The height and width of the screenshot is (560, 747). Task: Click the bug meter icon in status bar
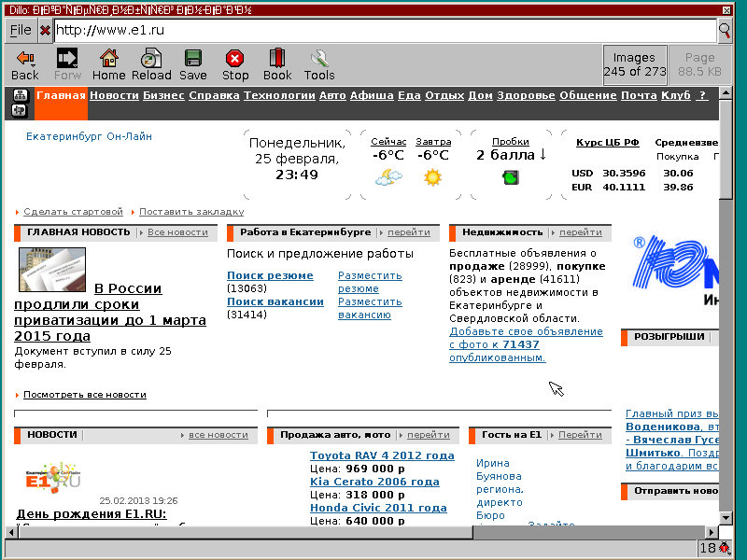(725, 548)
